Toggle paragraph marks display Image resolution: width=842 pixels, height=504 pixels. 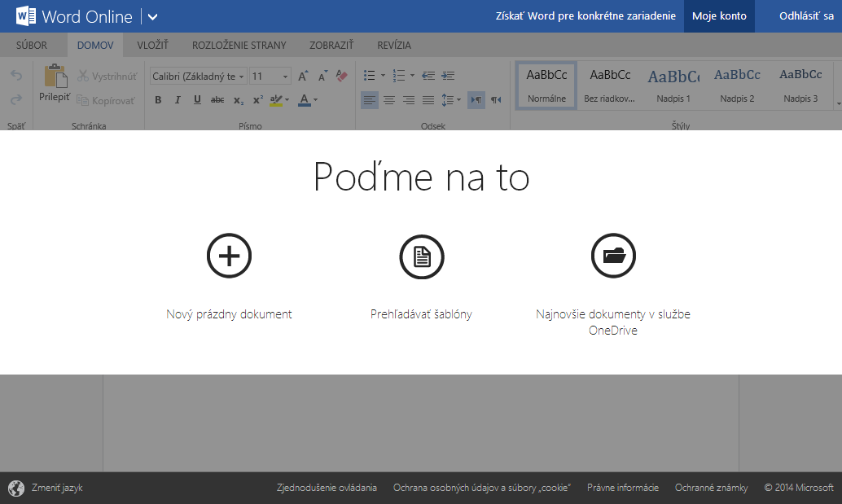pos(476,100)
